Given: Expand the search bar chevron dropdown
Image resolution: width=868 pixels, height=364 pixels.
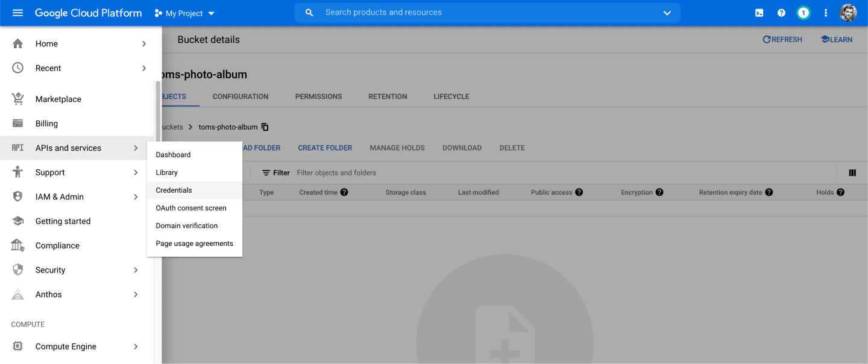Looking at the screenshot, I should pyautogui.click(x=667, y=13).
